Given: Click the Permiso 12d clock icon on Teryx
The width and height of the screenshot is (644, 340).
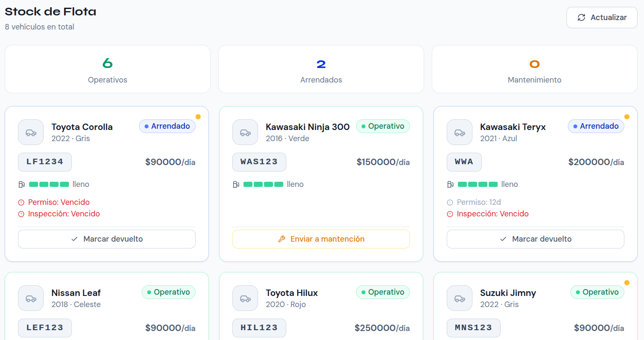Looking at the screenshot, I should coord(450,202).
